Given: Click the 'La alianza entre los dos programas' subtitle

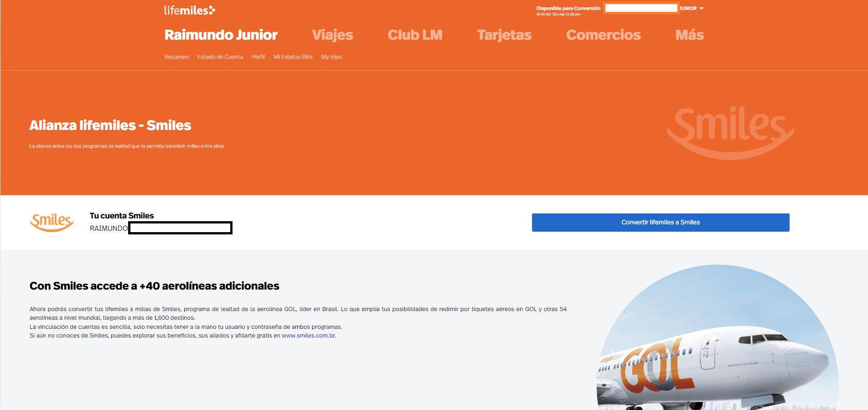Looking at the screenshot, I should click(x=127, y=146).
